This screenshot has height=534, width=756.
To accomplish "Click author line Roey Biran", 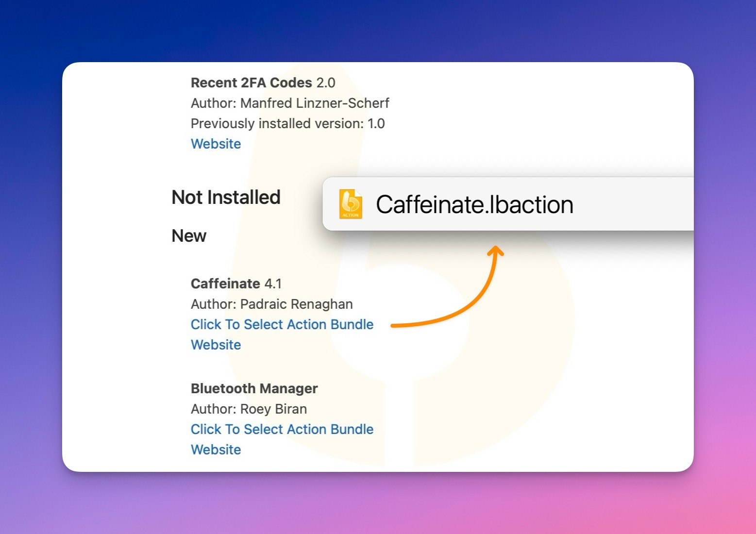I will 249,409.
